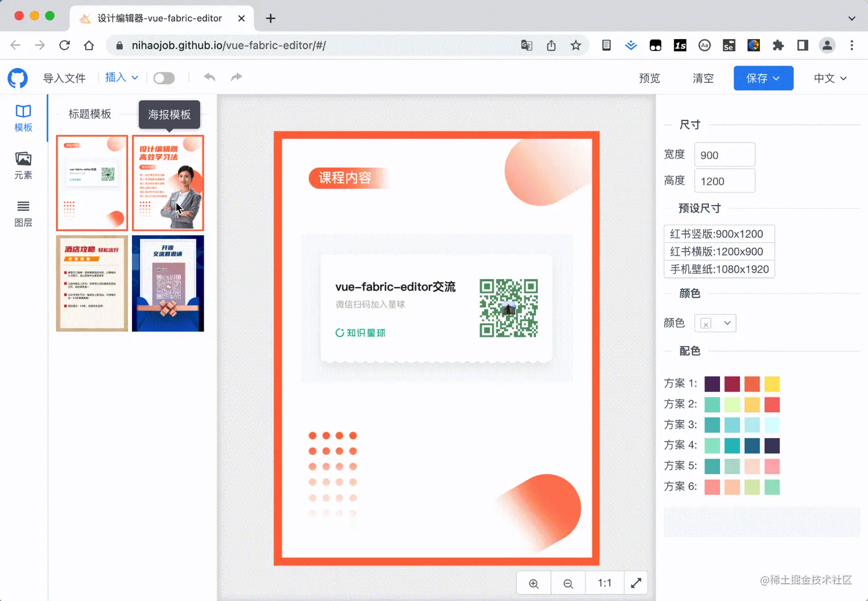Expand the browser tab search chevron
Image resolution: width=868 pixels, height=601 pixels.
852,18
